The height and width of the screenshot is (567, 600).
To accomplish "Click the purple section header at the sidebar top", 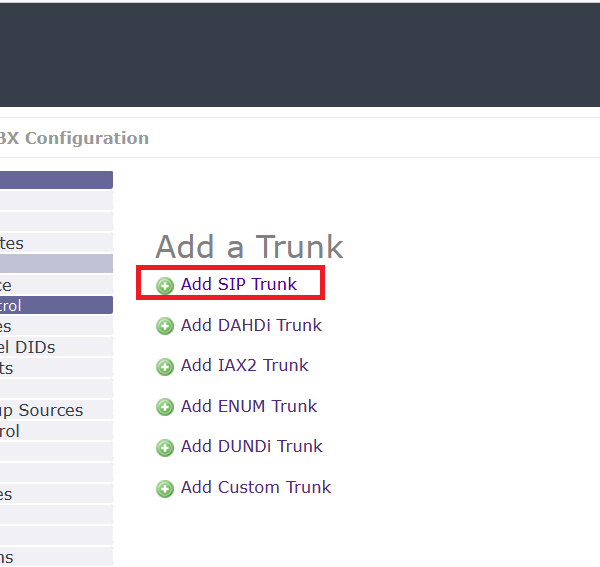I will pyautogui.click(x=56, y=180).
